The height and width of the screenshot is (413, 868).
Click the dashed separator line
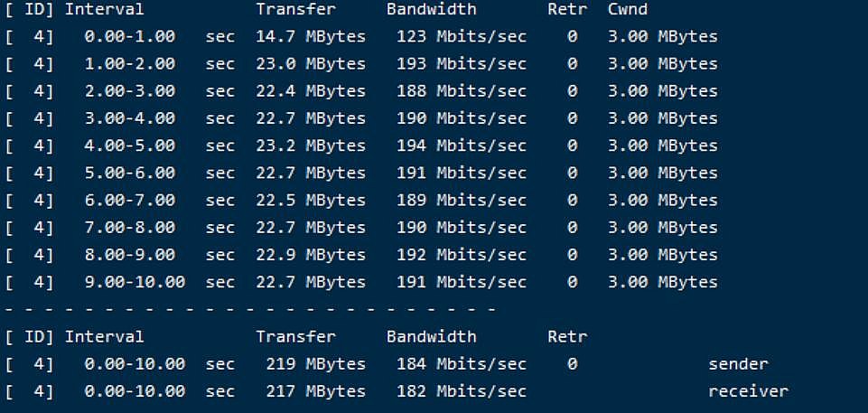[250, 309]
